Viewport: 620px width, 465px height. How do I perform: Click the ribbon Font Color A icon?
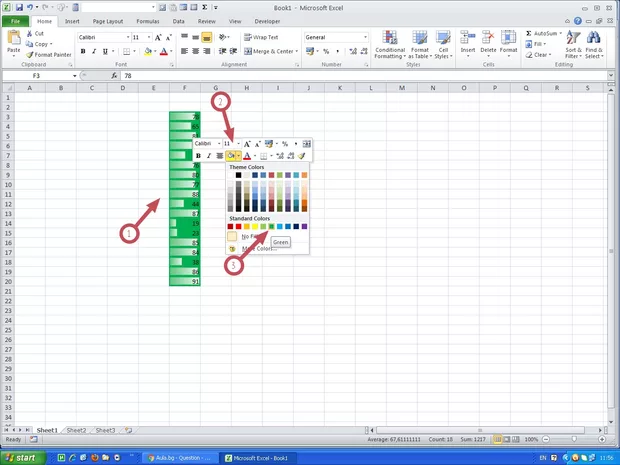(164, 51)
